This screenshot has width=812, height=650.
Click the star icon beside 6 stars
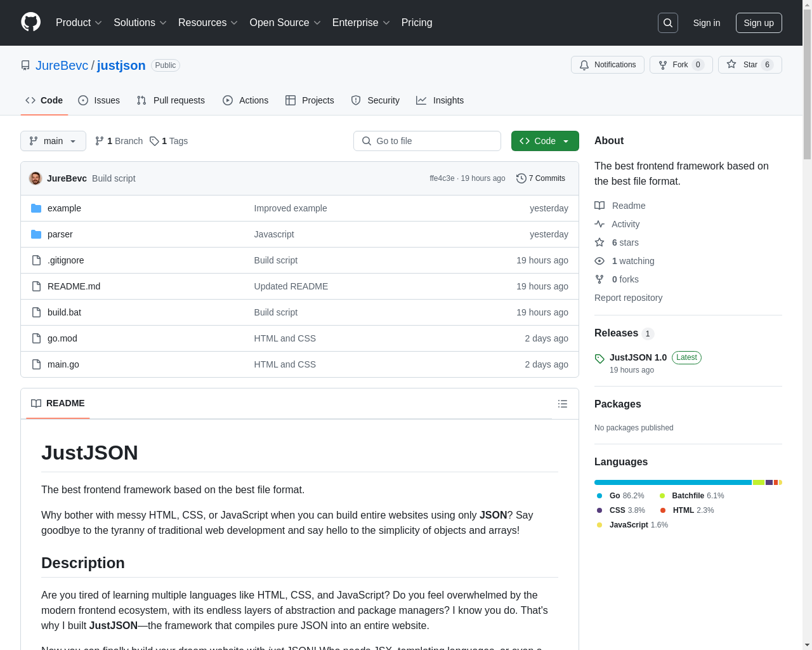(599, 242)
